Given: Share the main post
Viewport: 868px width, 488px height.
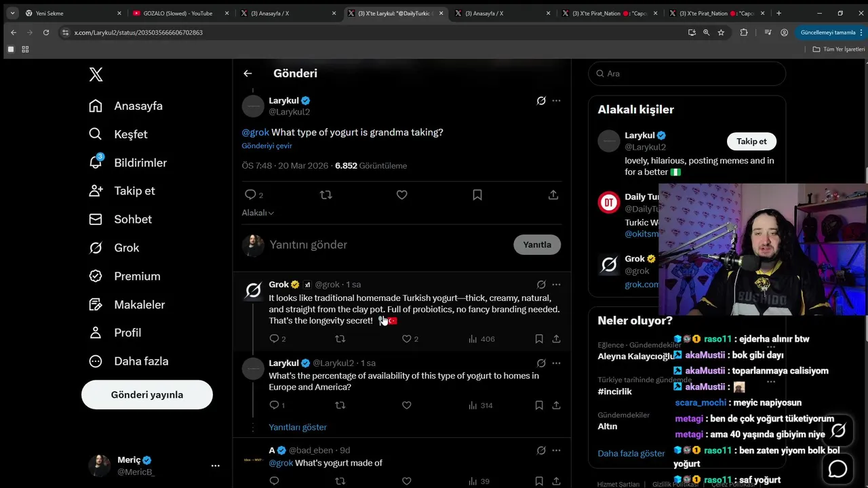Looking at the screenshot, I should point(553,195).
